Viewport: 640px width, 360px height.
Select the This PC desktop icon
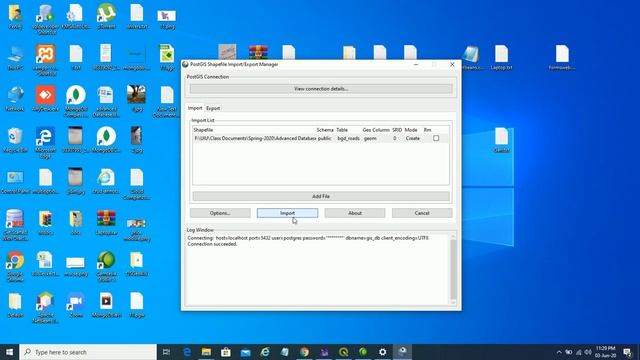click(x=15, y=58)
